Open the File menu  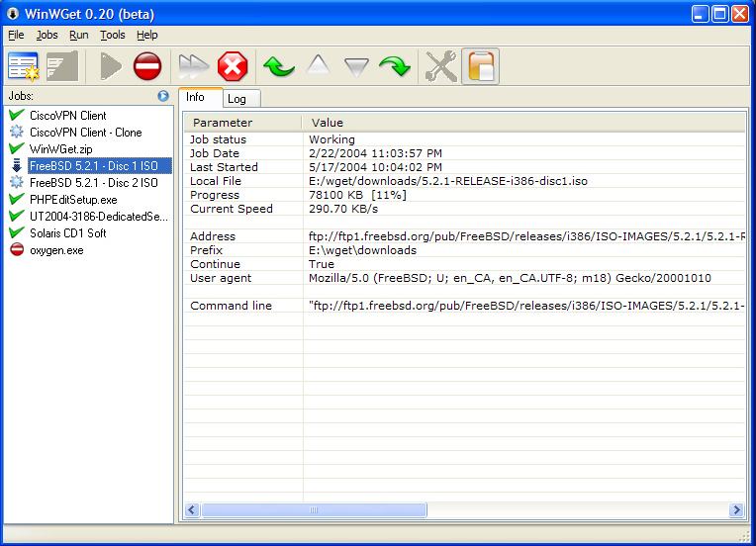click(x=16, y=35)
